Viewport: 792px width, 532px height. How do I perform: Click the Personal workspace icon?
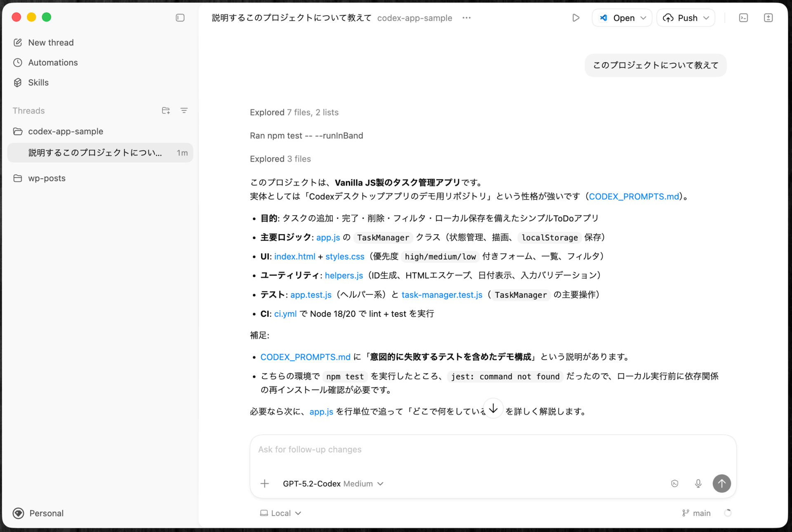[18, 513]
